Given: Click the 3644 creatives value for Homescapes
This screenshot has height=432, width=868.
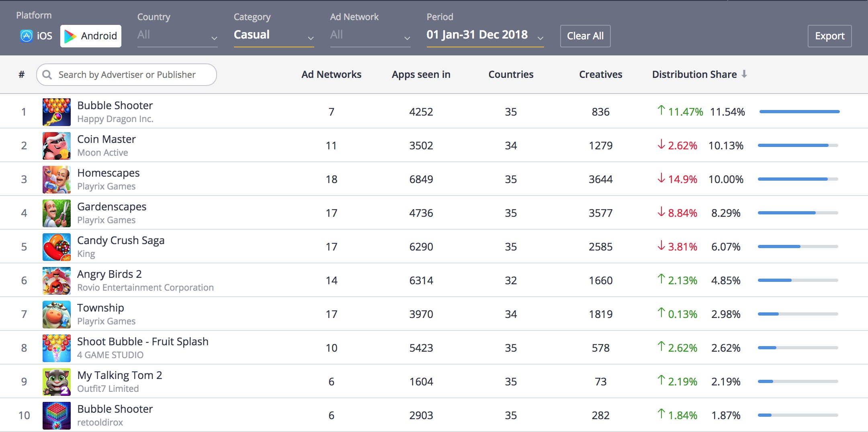Looking at the screenshot, I should [601, 179].
